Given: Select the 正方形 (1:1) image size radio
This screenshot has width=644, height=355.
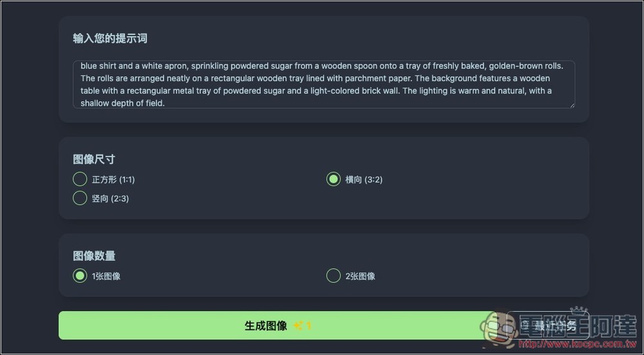Looking at the screenshot, I should pyautogui.click(x=80, y=179).
